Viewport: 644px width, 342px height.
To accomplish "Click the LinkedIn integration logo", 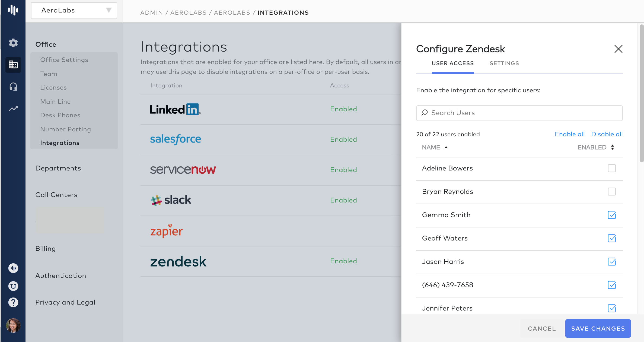I will (x=175, y=109).
